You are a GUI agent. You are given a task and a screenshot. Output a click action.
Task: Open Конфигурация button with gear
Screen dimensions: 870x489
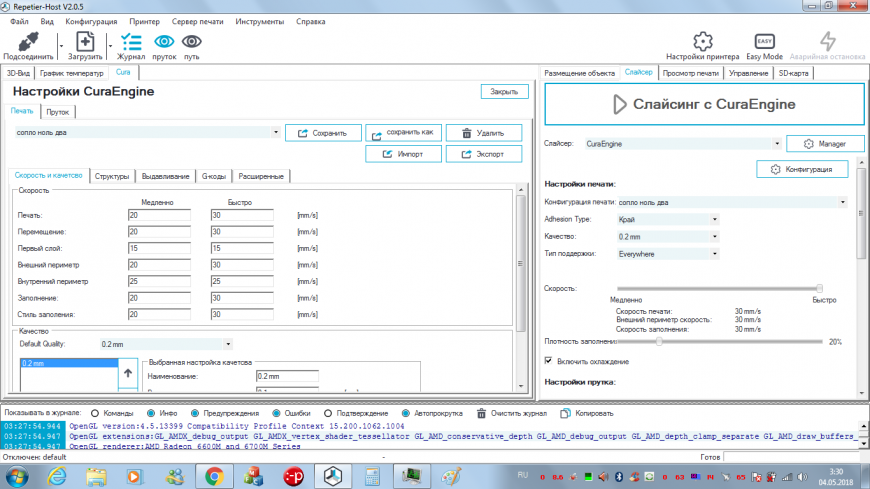click(802, 169)
